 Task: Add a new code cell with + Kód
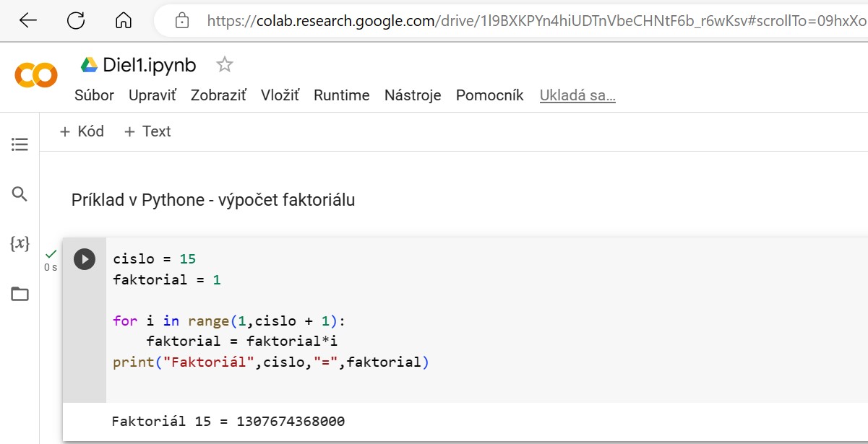tap(82, 131)
